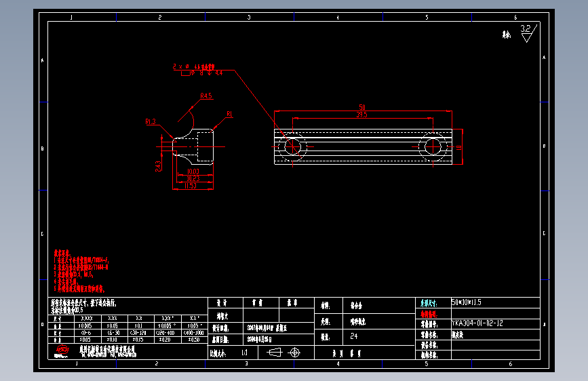The height and width of the screenshot is (381, 588).
Task: Click the part number YKA304-01-02-12
Action: click(477, 323)
